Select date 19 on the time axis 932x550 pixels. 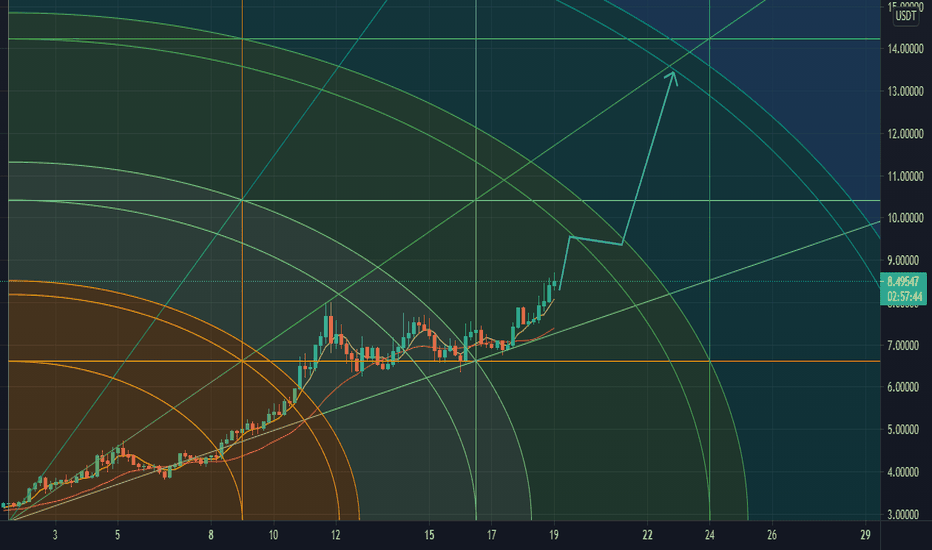pyautogui.click(x=553, y=535)
